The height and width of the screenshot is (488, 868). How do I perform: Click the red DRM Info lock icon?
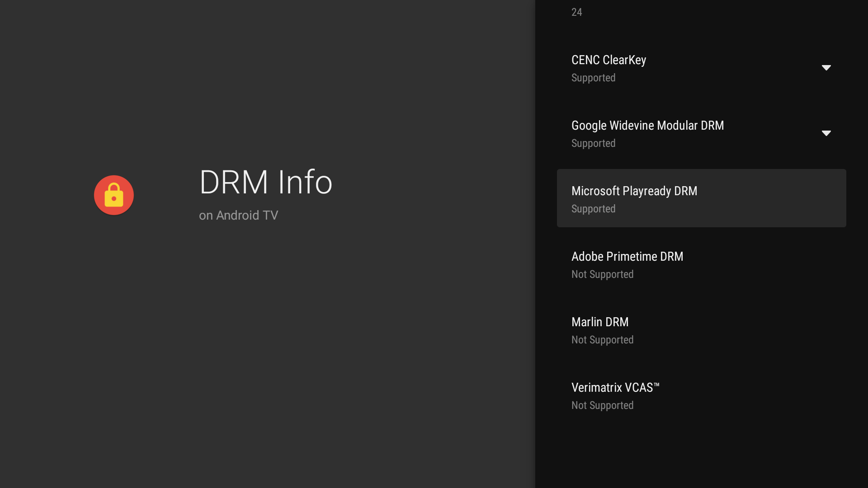click(114, 195)
